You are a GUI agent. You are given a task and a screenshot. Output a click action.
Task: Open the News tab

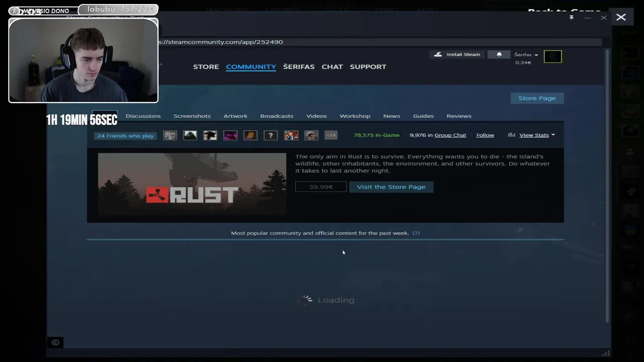pos(391,116)
